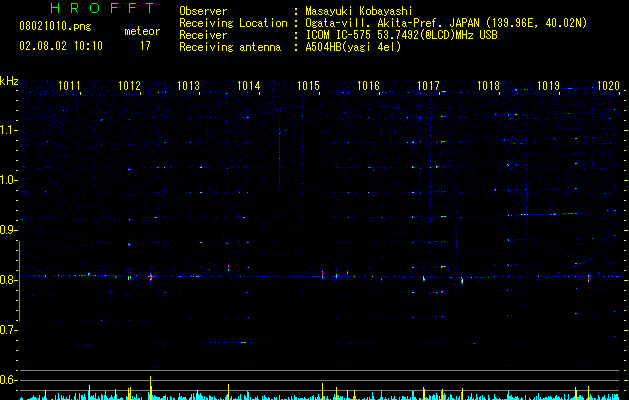Click the meteor count label

click(x=142, y=31)
